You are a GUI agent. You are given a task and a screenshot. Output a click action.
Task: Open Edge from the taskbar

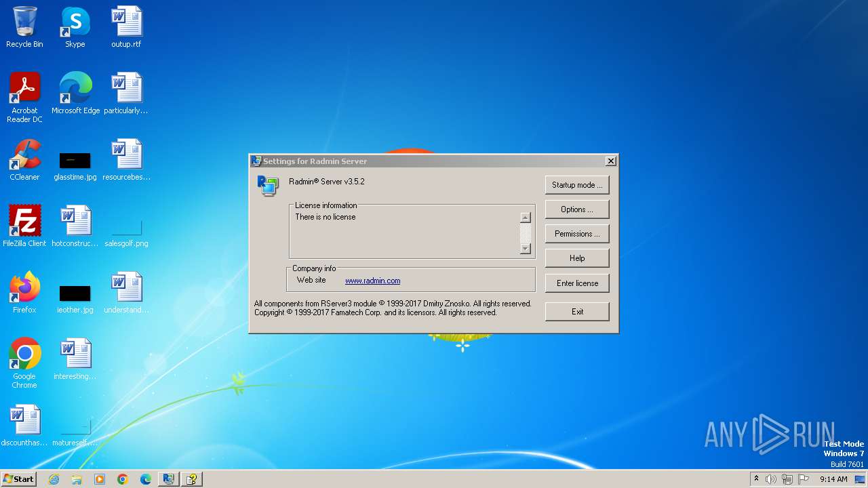click(x=146, y=479)
